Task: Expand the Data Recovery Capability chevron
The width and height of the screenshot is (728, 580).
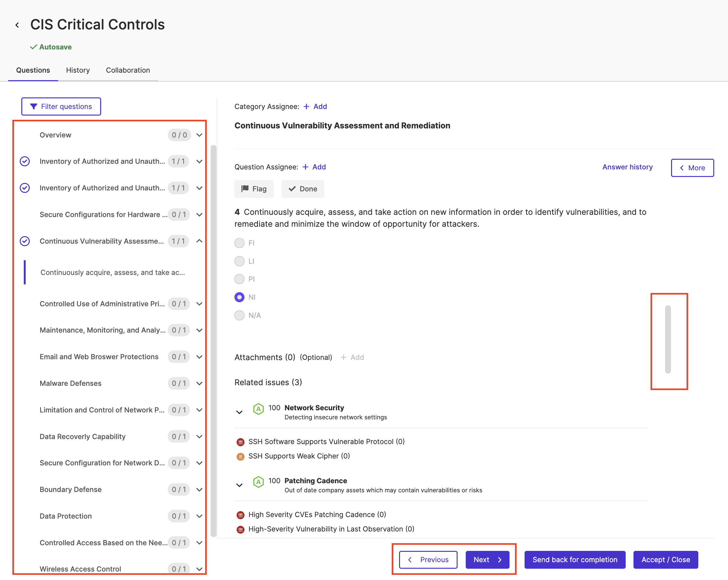Action: (x=200, y=437)
